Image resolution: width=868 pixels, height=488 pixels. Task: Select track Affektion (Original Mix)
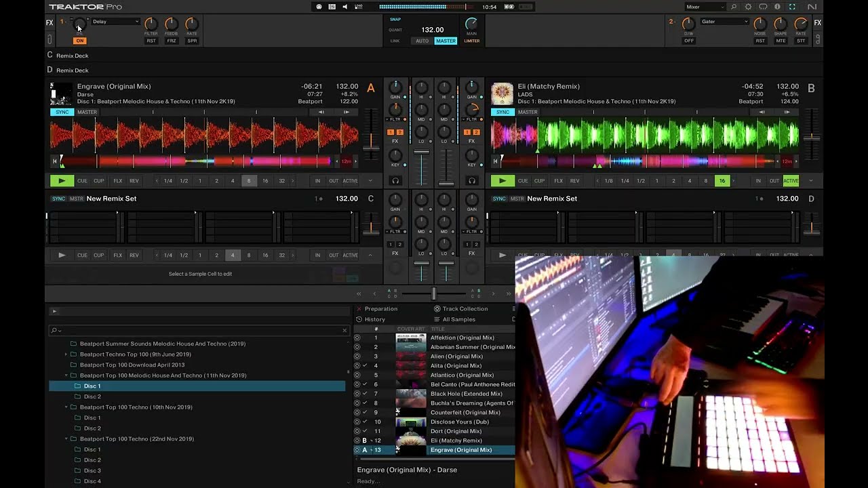(x=462, y=338)
